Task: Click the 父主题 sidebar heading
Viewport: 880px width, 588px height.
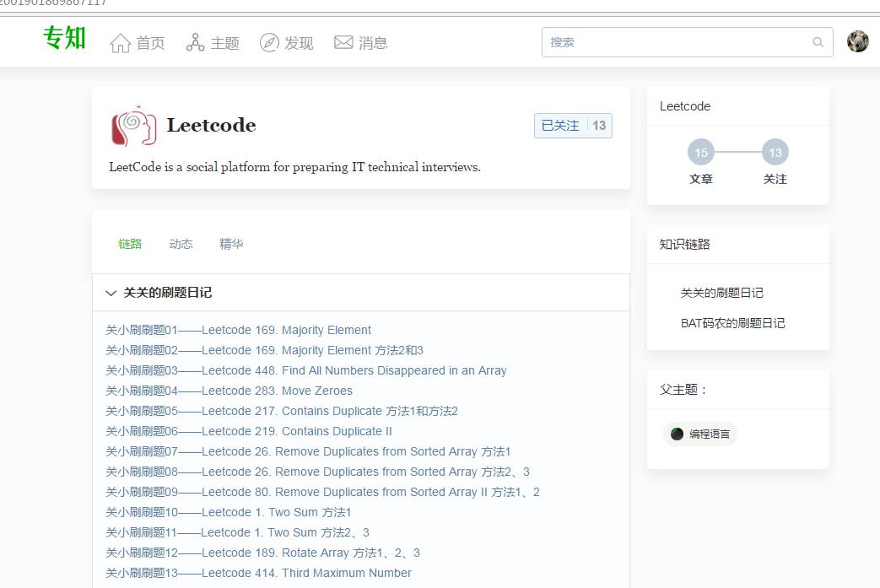Action: tap(683, 390)
